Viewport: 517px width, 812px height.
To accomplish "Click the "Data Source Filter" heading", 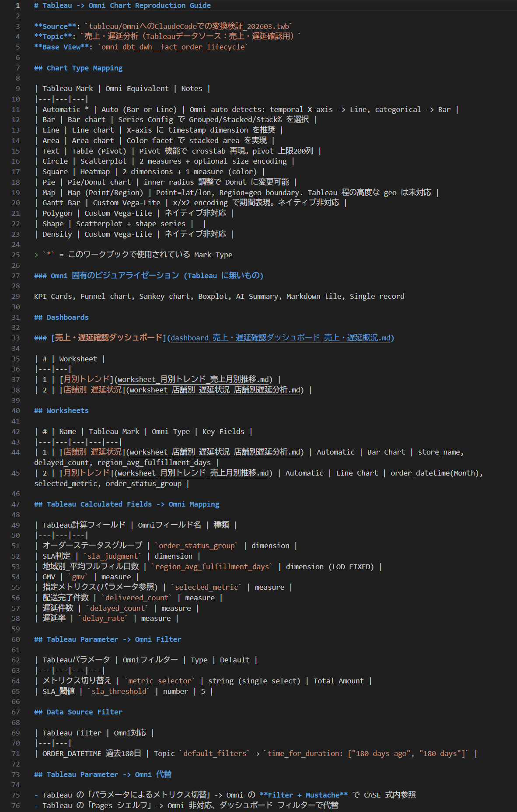I will 84,712.
